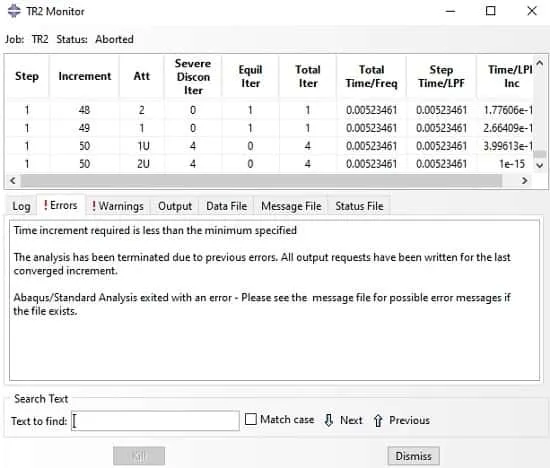This screenshot has height=468, width=550.
Task: Open the Data File tab
Action: tap(226, 206)
